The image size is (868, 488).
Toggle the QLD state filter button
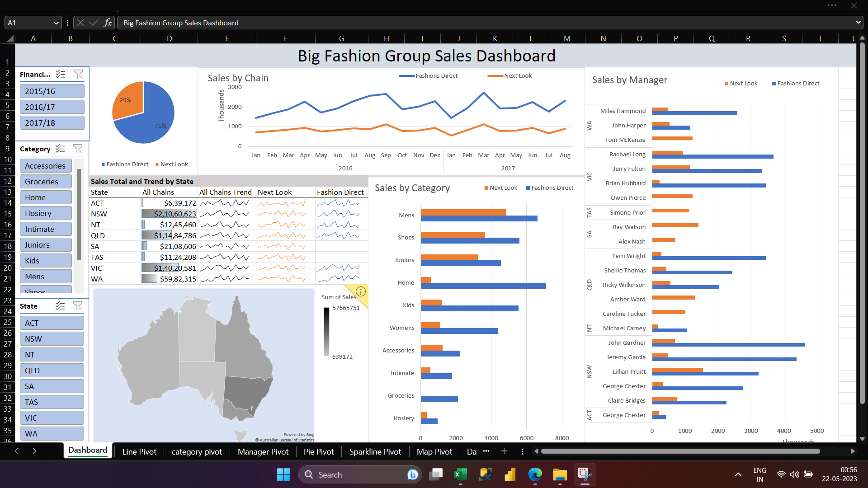(x=52, y=370)
